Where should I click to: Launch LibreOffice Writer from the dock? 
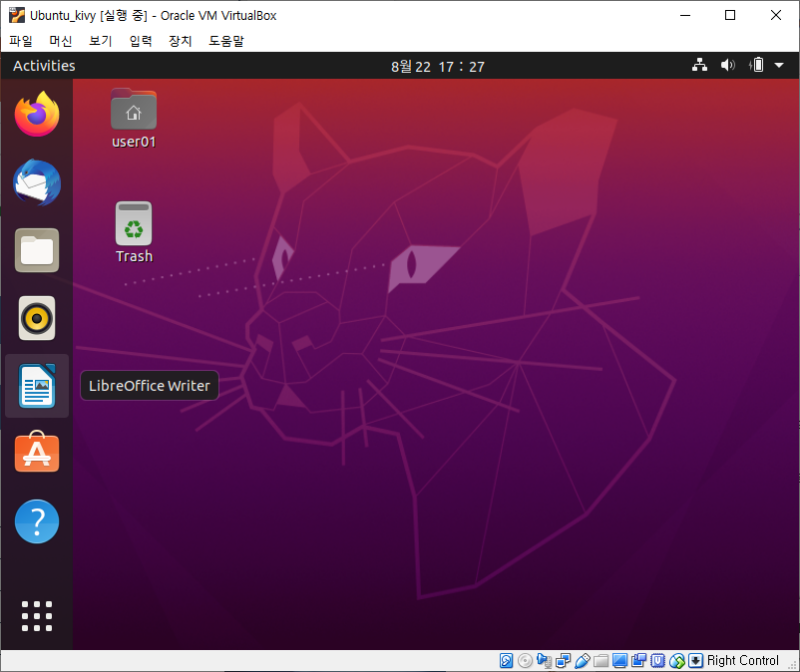point(36,385)
